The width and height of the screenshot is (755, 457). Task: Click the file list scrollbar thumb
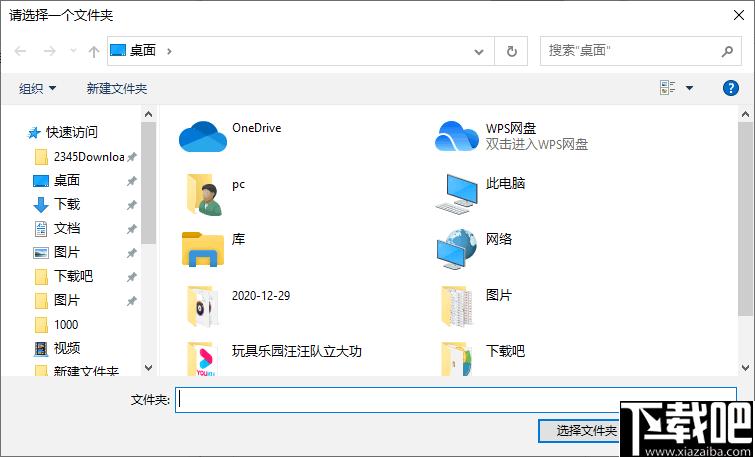pos(745,219)
